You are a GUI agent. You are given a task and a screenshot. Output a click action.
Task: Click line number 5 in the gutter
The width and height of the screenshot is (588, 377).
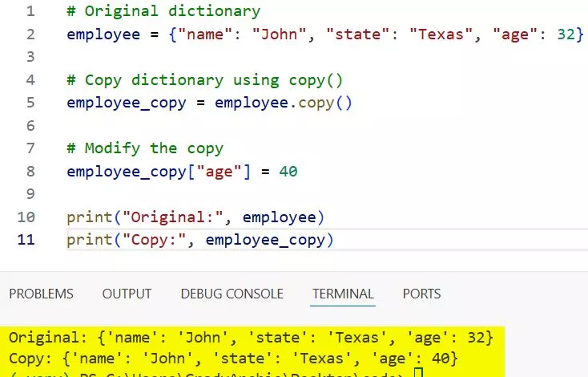(30, 103)
